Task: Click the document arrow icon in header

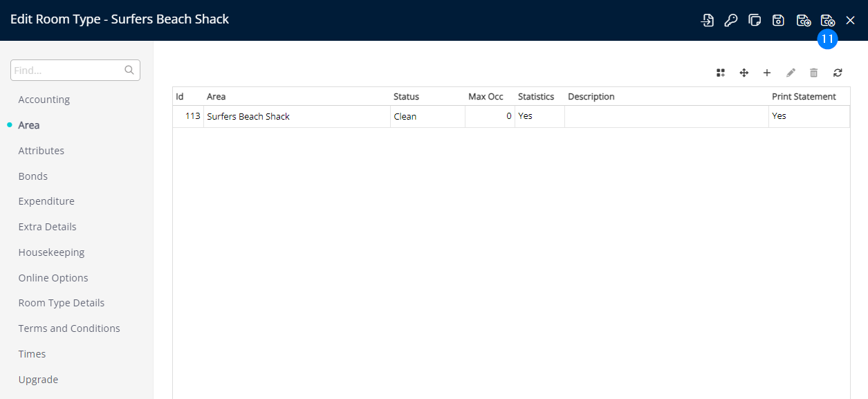Action: (707, 20)
